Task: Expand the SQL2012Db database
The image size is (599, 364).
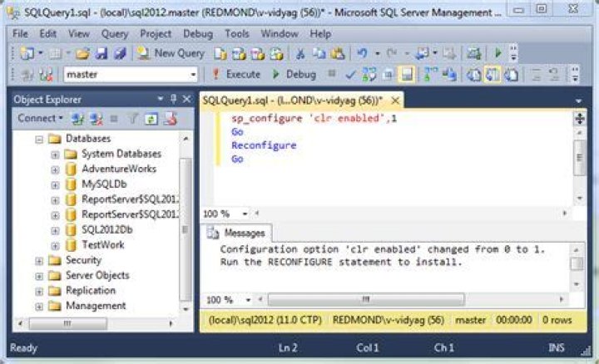Action: click(55, 230)
